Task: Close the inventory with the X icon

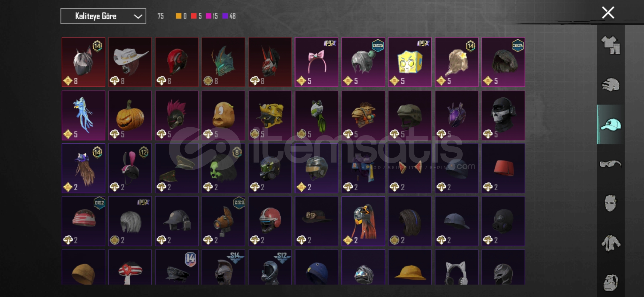Action: (x=608, y=13)
